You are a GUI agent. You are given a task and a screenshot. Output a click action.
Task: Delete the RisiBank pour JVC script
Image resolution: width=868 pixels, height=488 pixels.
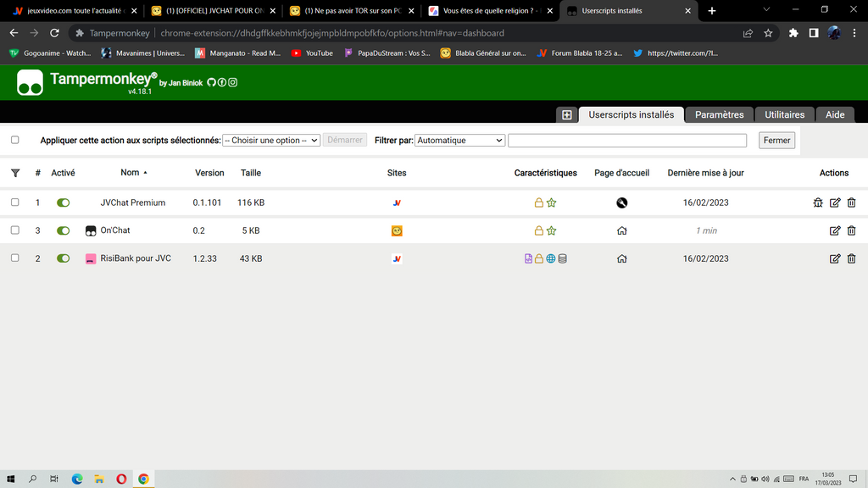point(851,258)
